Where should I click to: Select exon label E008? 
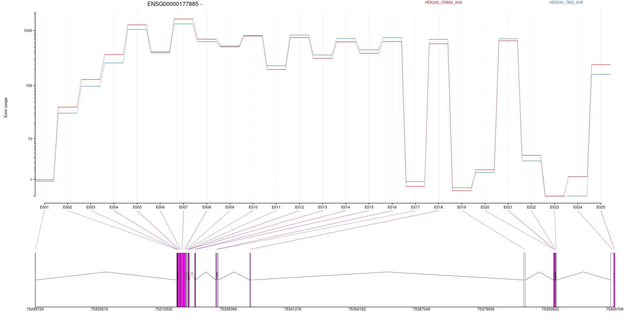pyautogui.click(x=207, y=207)
